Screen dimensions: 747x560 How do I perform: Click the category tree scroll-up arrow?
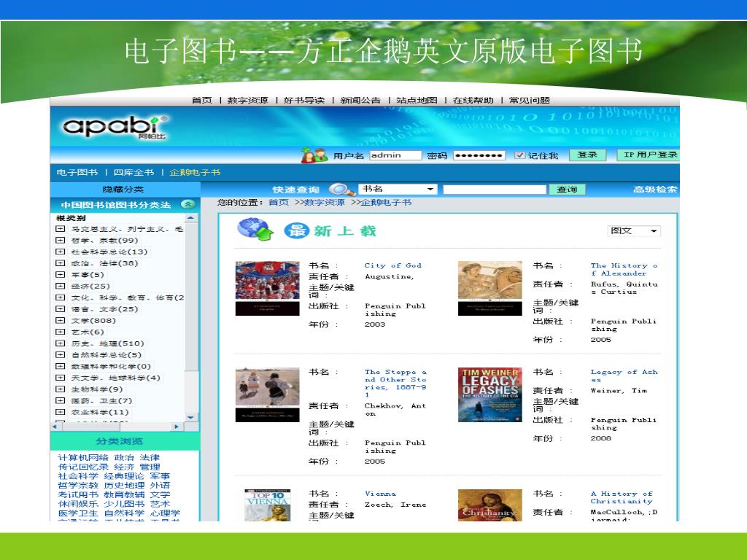(191, 217)
